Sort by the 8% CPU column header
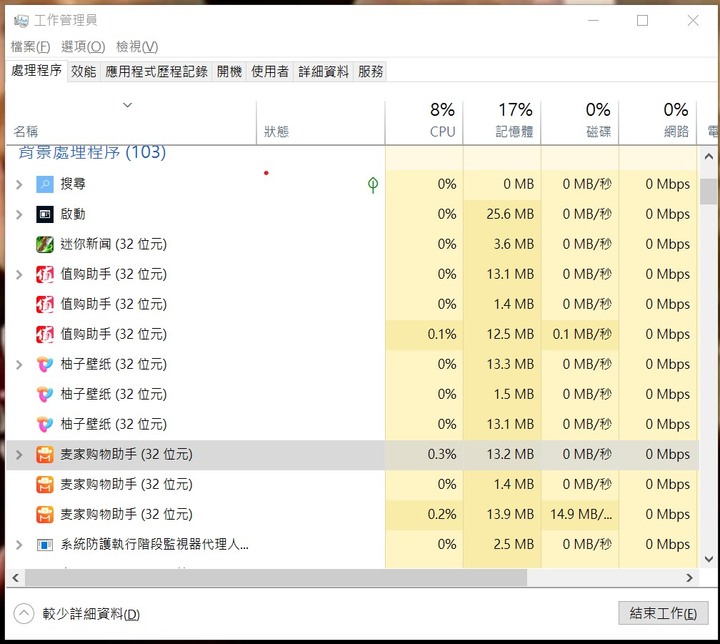Viewport: 720px width, 644px height. point(424,122)
